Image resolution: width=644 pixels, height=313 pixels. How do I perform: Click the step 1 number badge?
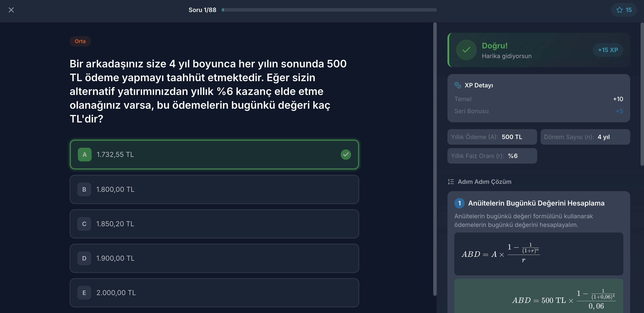[x=460, y=203]
